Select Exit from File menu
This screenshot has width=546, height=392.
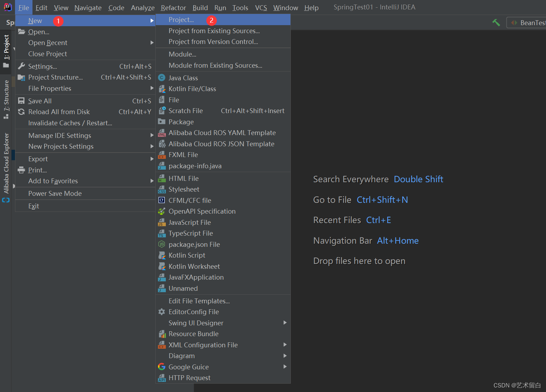85,206
